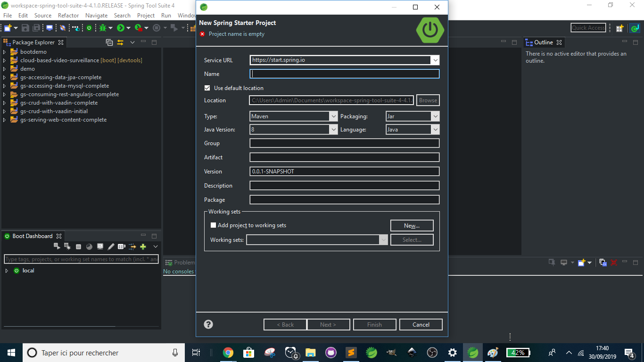Stop a Boot app with the red stop icon

pyautogui.click(x=78, y=246)
